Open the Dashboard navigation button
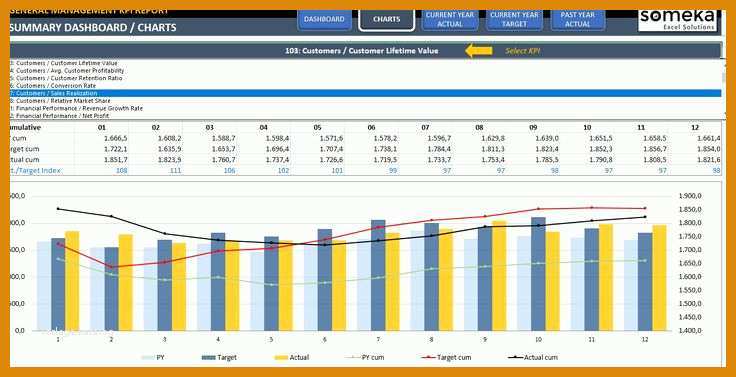This screenshot has height=377, width=736. 324,20
